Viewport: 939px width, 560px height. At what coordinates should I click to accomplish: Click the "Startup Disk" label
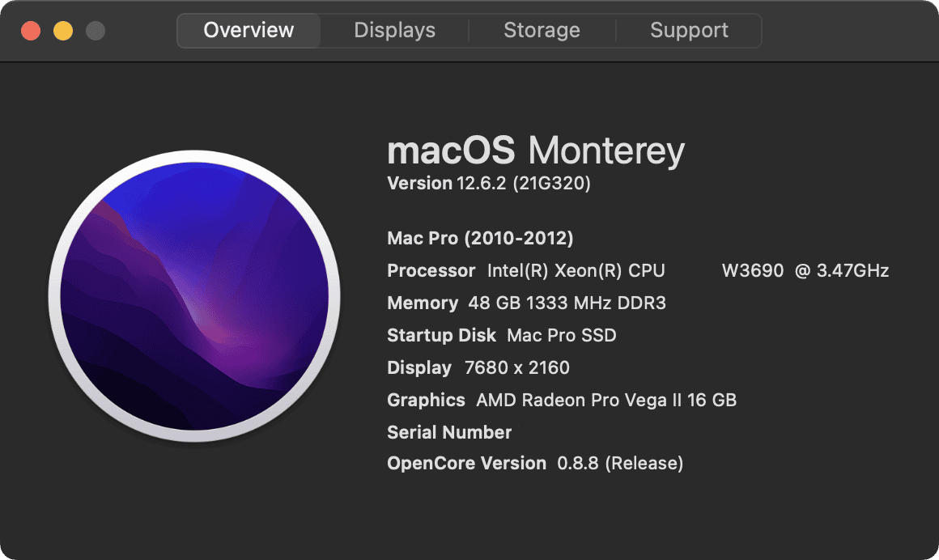click(x=441, y=335)
